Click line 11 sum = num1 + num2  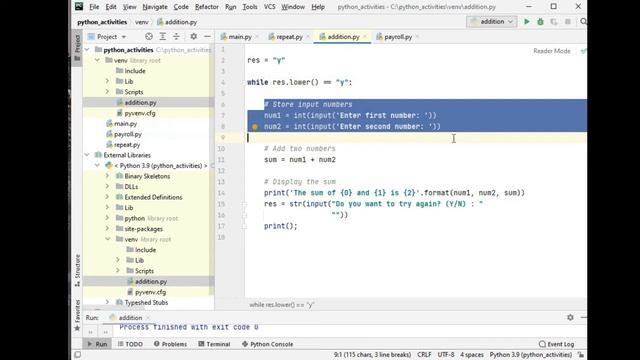[300, 160]
